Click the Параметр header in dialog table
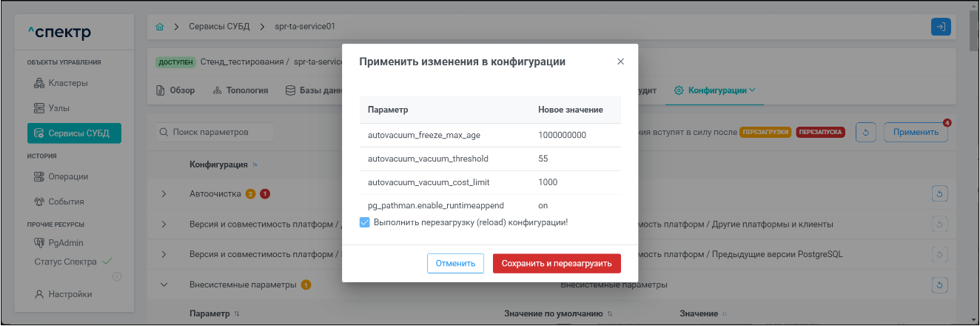The width and height of the screenshot is (980, 326). (x=389, y=110)
